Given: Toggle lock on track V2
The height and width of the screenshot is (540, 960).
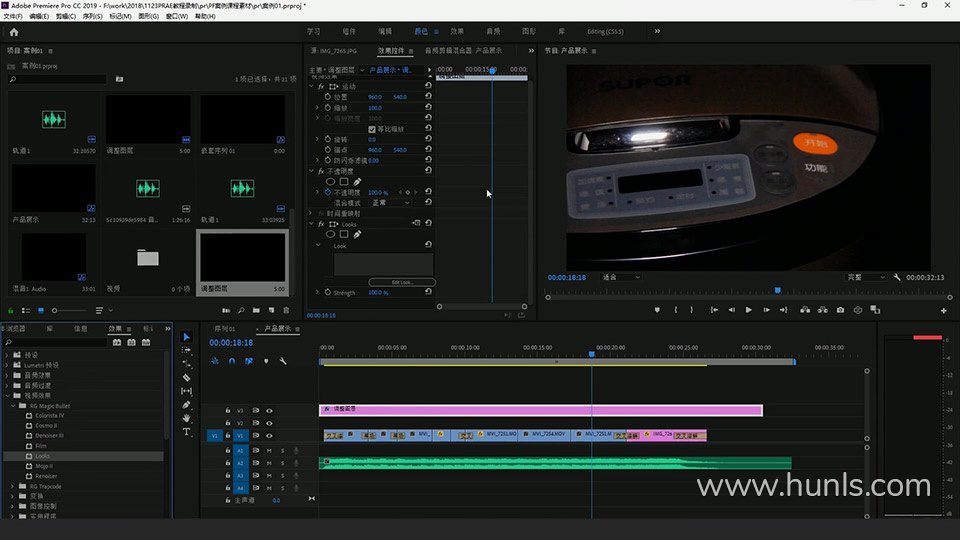Looking at the screenshot, I should pyautogui.click(x=228, y=423).
